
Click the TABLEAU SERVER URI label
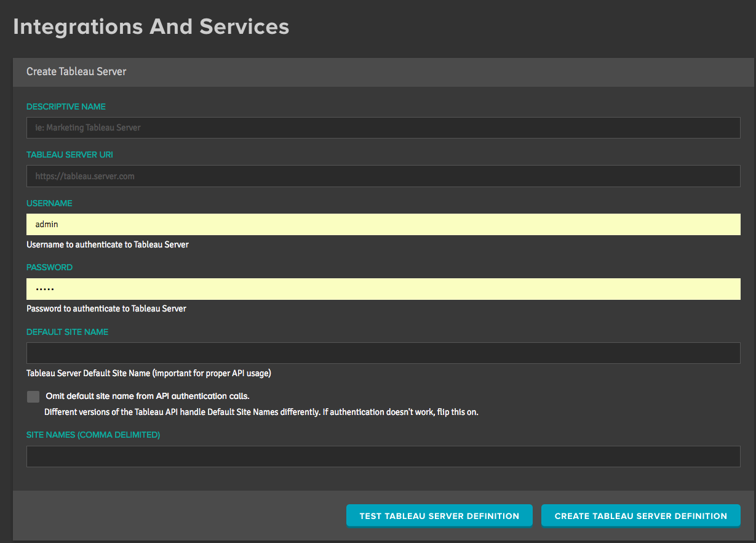tap(70, 155)
